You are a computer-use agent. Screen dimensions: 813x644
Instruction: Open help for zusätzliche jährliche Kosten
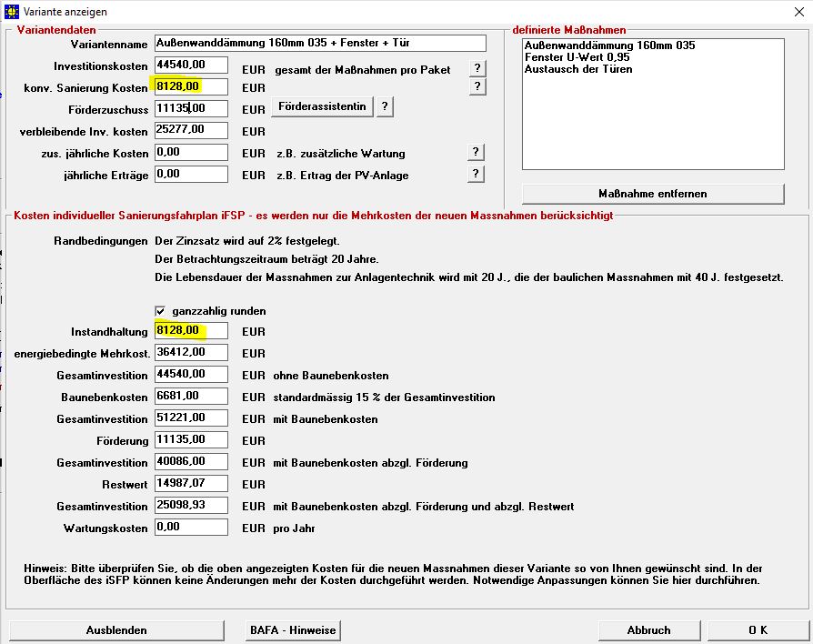pyautogui.click(x=477, y=152)
